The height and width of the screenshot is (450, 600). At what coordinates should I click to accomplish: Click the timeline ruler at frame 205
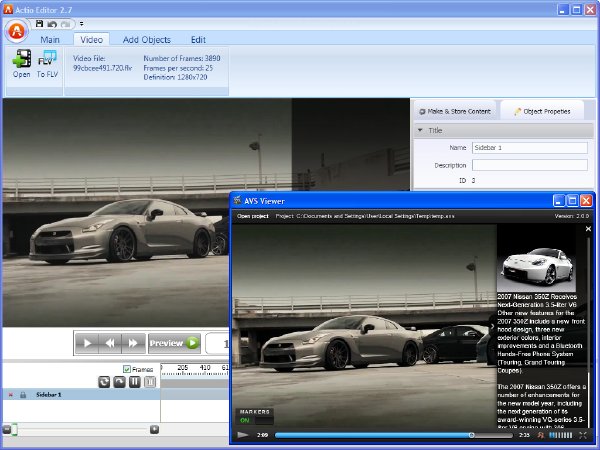pyautogui.click(x=183, y=368)
